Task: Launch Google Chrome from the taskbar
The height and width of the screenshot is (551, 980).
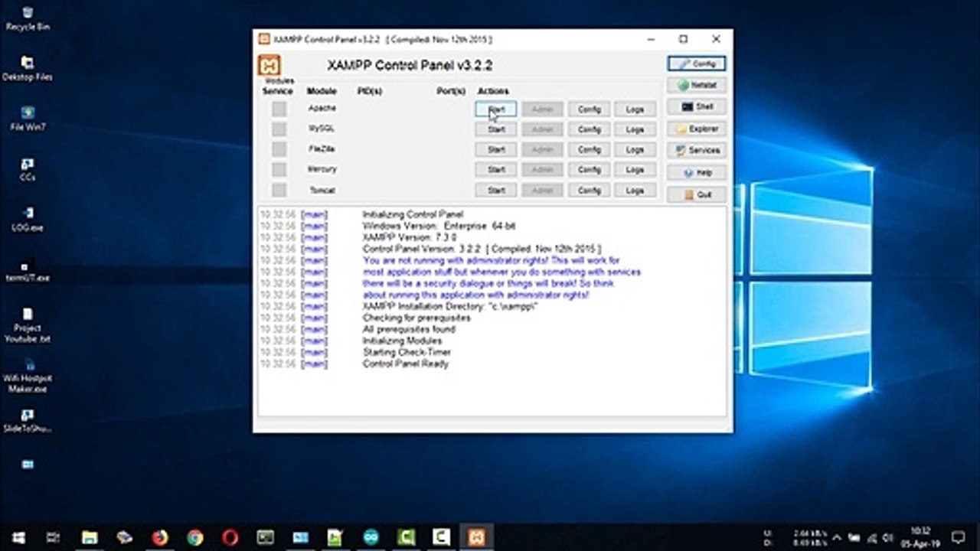Action: [x=195, y=537]
